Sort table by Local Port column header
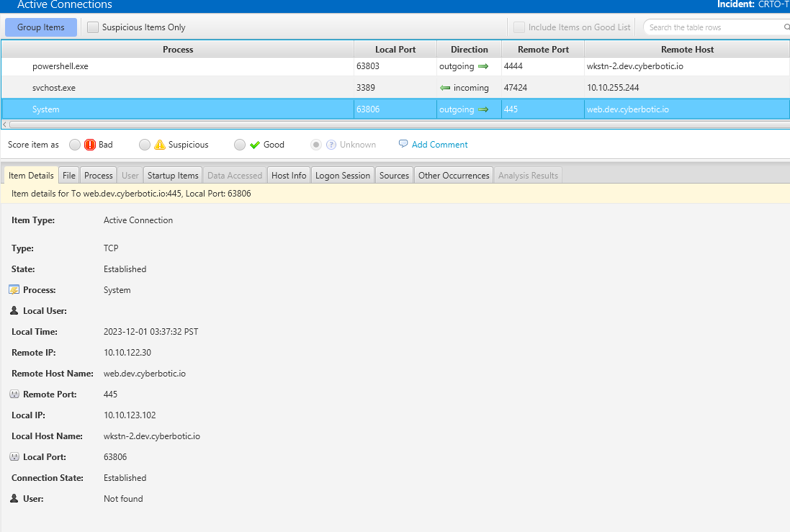 396,50
